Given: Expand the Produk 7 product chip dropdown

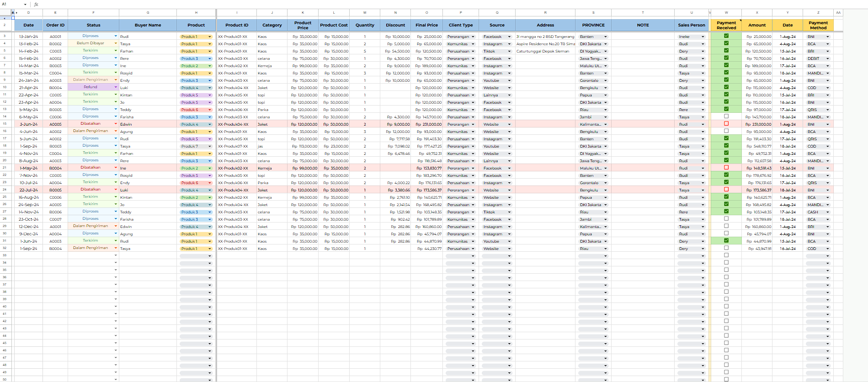Looking at the screenshot, I should (210, 146).
